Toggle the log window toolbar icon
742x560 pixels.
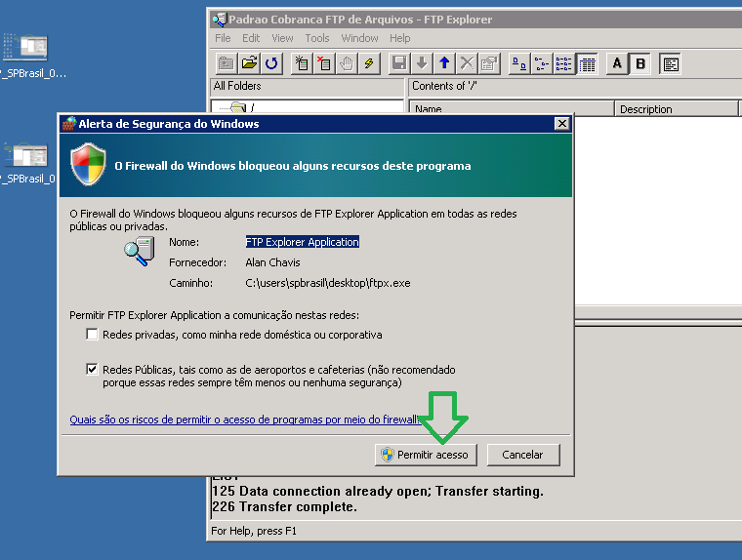point(671,63)
